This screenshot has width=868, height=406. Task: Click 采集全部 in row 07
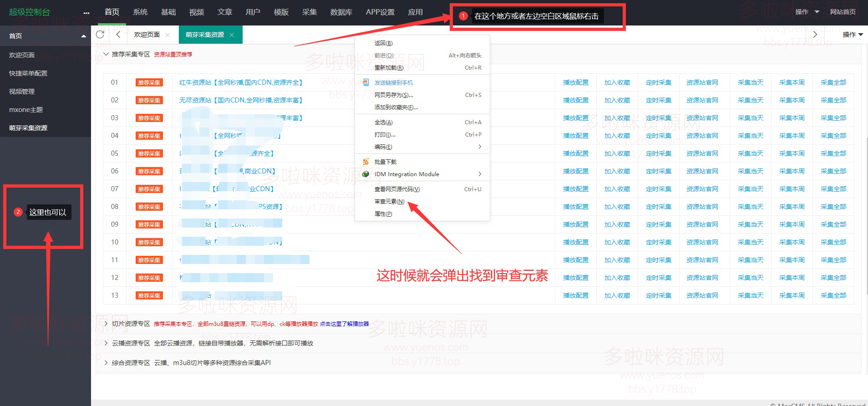(833, 189)
